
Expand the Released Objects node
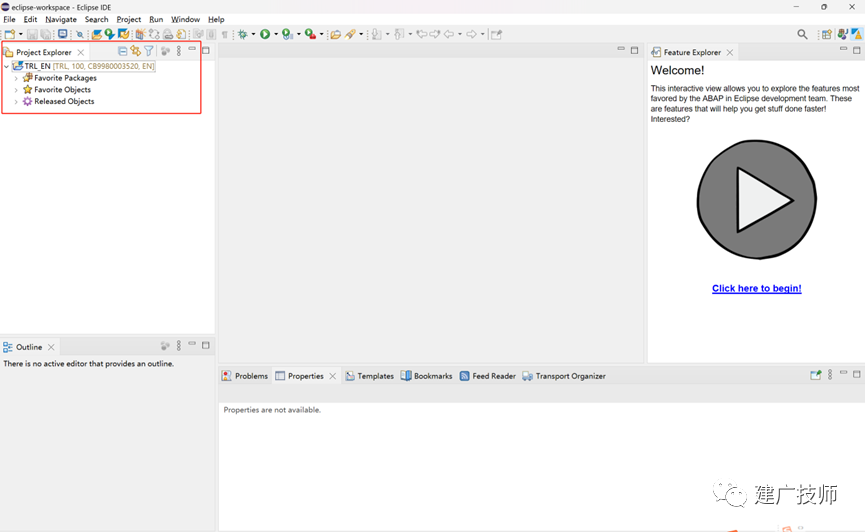(x=16, y=102)
